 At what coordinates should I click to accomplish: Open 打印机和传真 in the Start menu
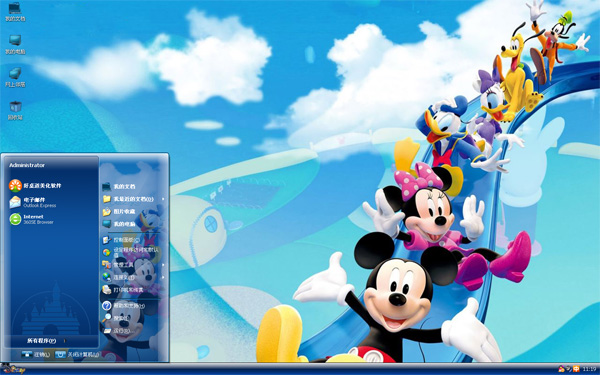point(123,290)
